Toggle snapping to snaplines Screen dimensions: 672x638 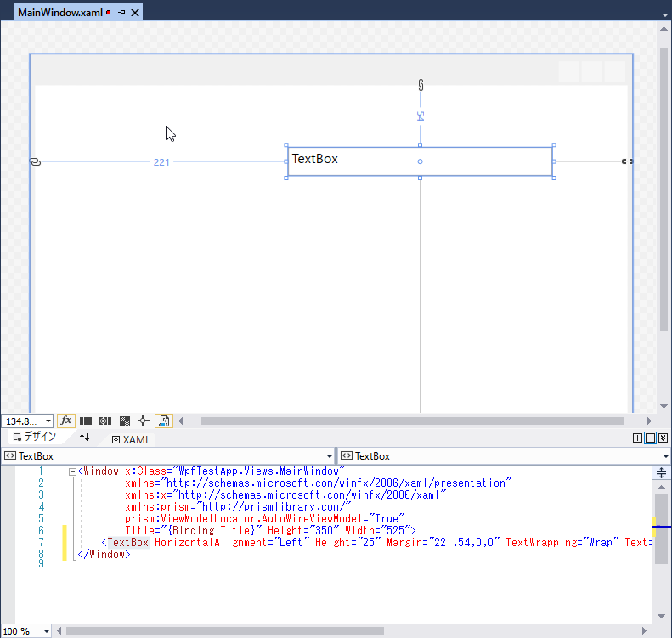[x=144, y=421]
